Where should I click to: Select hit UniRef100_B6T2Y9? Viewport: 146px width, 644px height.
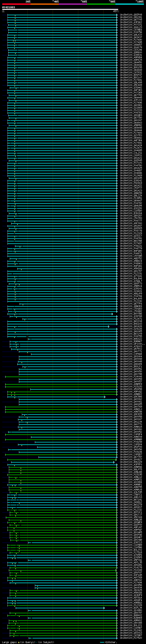click(131, 334)
